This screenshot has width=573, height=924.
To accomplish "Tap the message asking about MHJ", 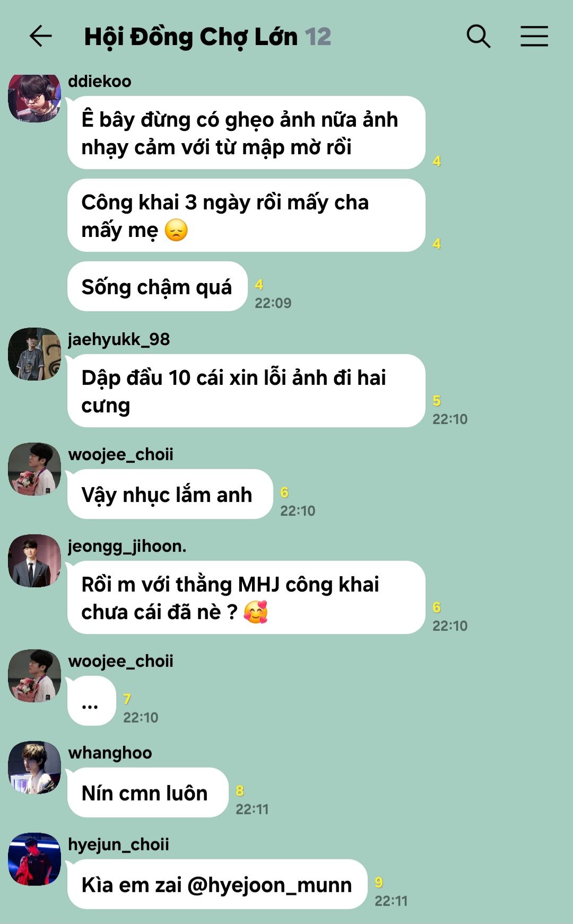I will click(247, 597).
